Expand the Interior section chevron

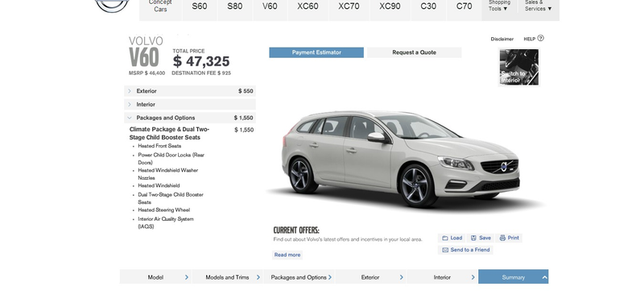[x=130, y=105]
